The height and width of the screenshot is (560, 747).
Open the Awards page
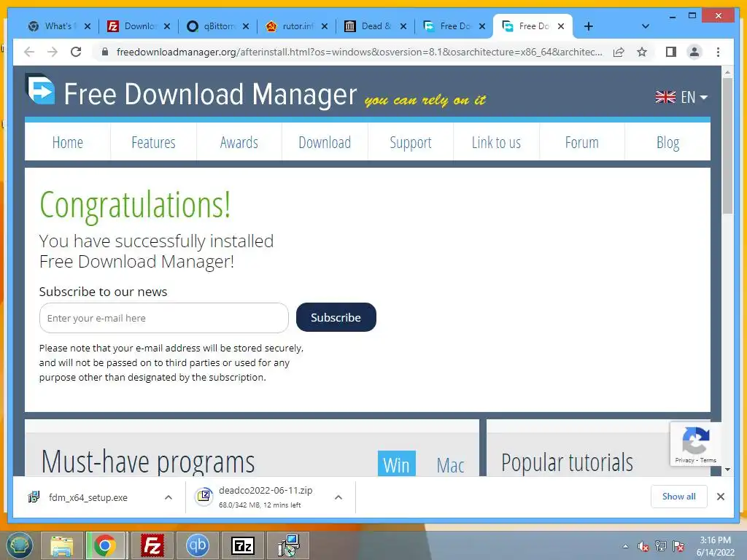pos(239,142)
